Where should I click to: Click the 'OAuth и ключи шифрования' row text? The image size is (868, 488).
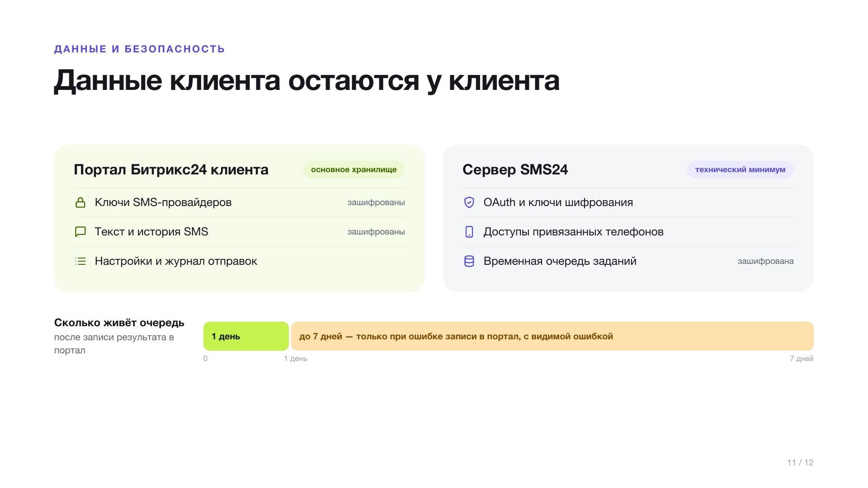pyautogui.click(x=558, y=202)
